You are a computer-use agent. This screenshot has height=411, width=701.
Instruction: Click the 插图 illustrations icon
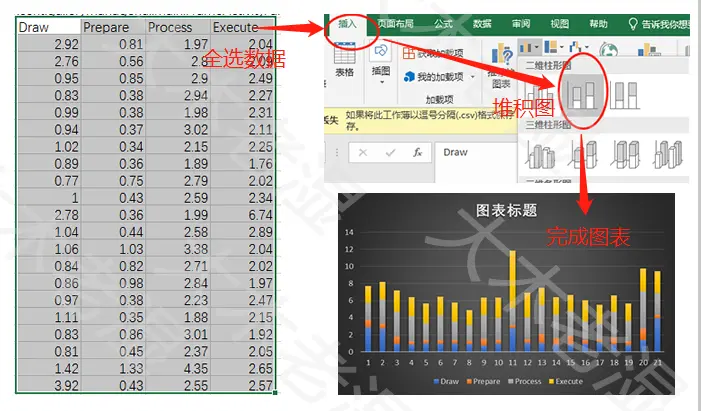tap(381, 52)
